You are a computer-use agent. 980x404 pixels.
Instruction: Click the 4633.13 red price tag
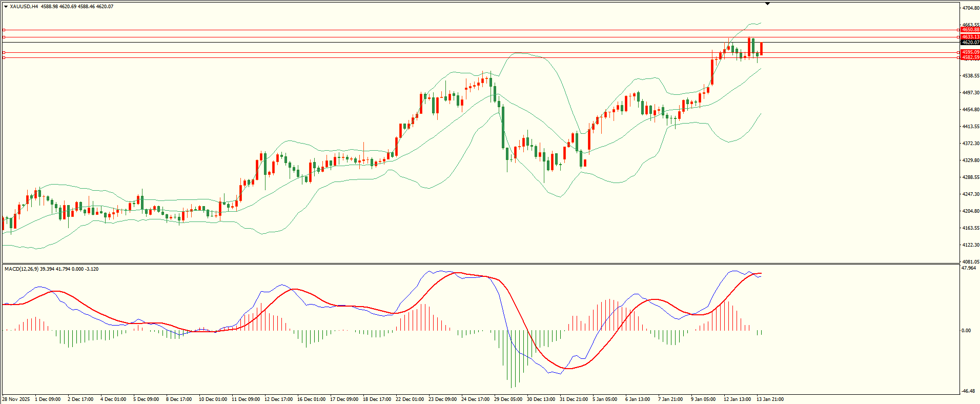click(970, 37)
